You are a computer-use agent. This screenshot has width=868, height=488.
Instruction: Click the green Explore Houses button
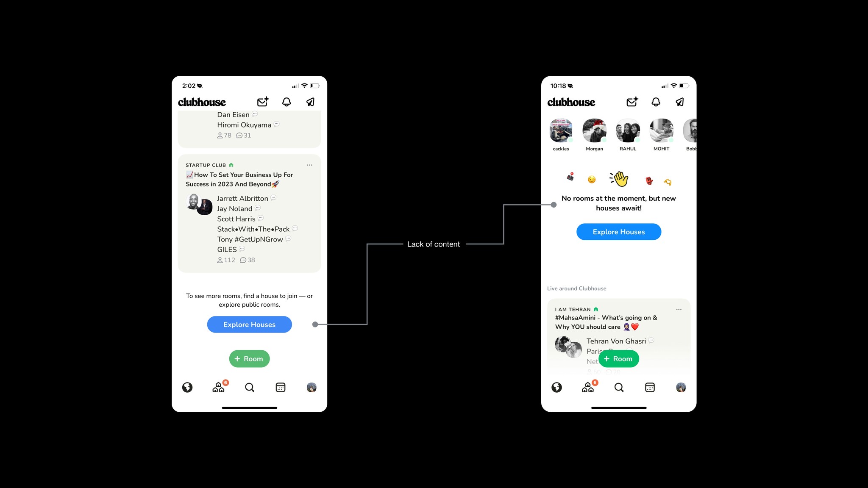[249, 324]
